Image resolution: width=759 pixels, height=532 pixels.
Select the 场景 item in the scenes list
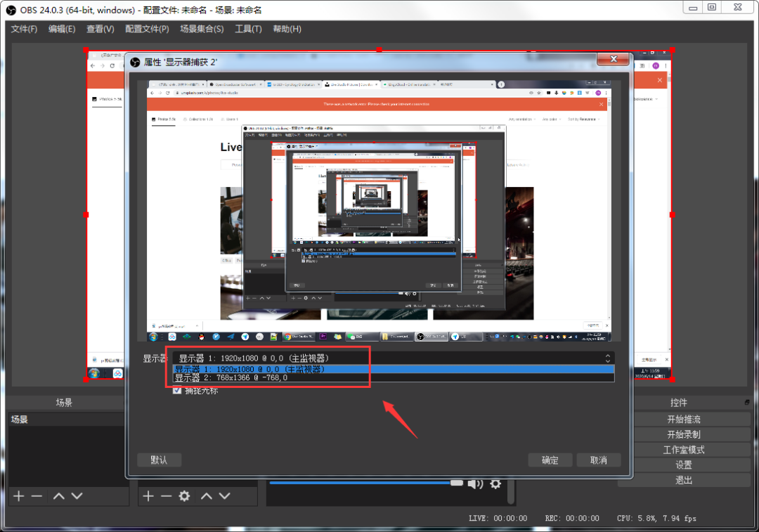(x=67, y=420)
